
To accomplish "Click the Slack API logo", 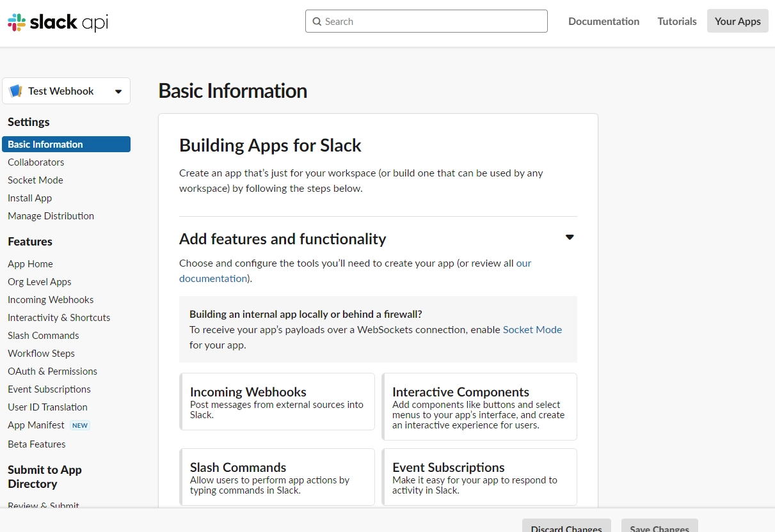I will [58, 22].
